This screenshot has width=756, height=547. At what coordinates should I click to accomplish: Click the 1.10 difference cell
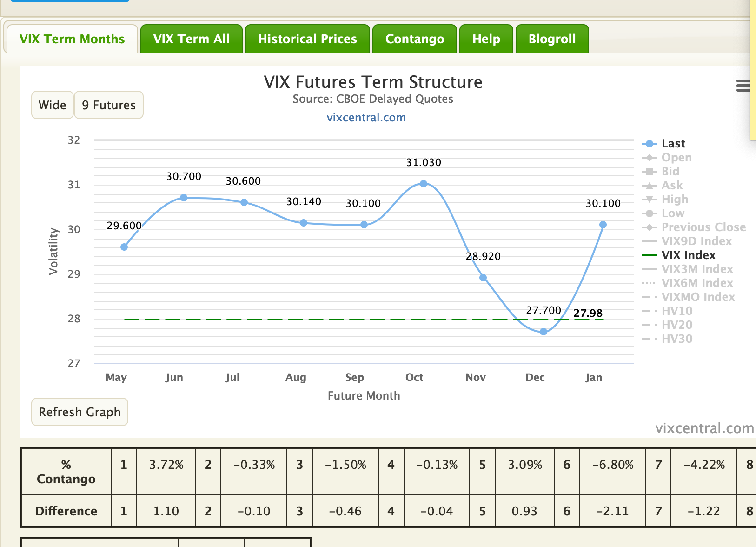tap(166, 511)
